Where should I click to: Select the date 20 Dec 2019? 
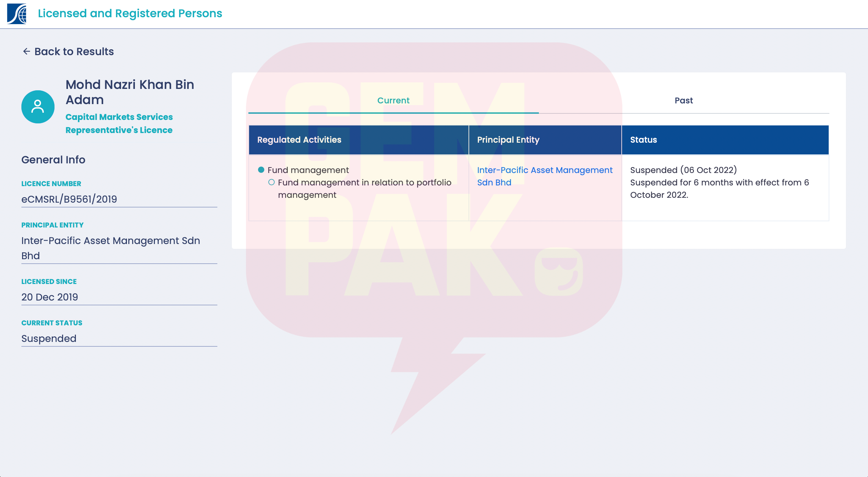pyautogui.click(x=50, y=297)
